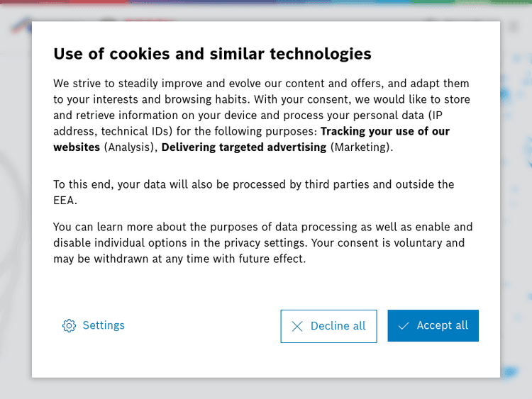532x399 pixels.
Task: Click the X icon in Decline all
Action: pyautogui.click(x=297, y=326)
